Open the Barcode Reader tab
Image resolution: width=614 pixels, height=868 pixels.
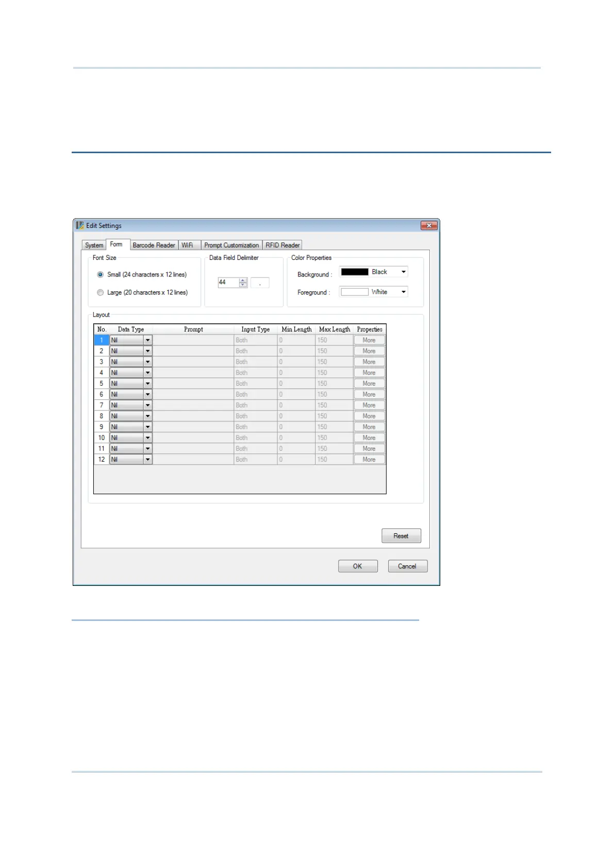click(x=154, y=245)
